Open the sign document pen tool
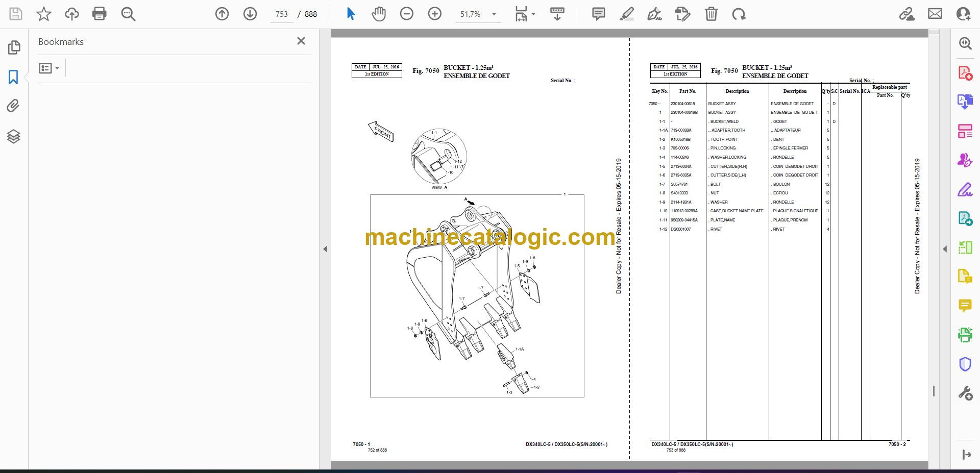The height and width of the screenshot is (473, 980). 655,14
